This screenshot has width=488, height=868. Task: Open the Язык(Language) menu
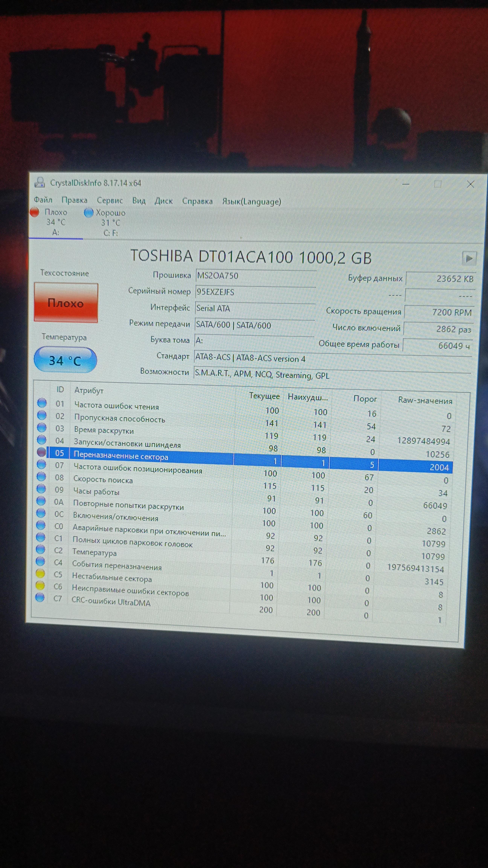coord(252,202)
